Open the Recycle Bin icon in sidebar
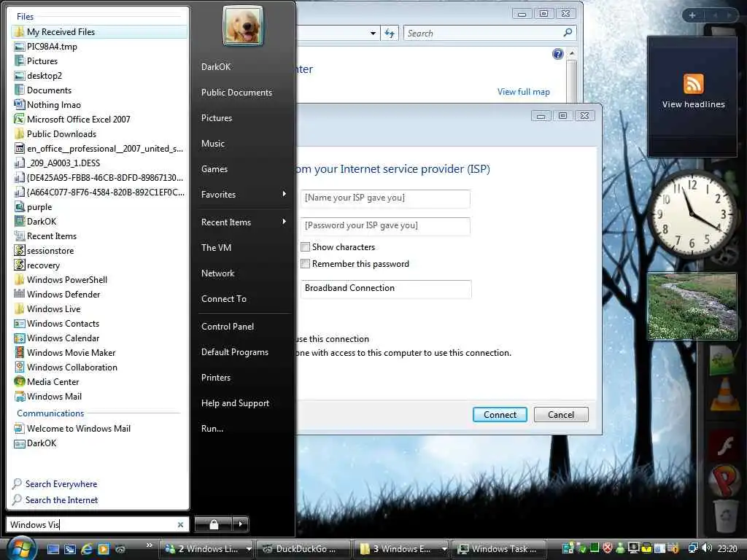The height and width of the screenshot is (560, 747). click(x=726, y=516)
